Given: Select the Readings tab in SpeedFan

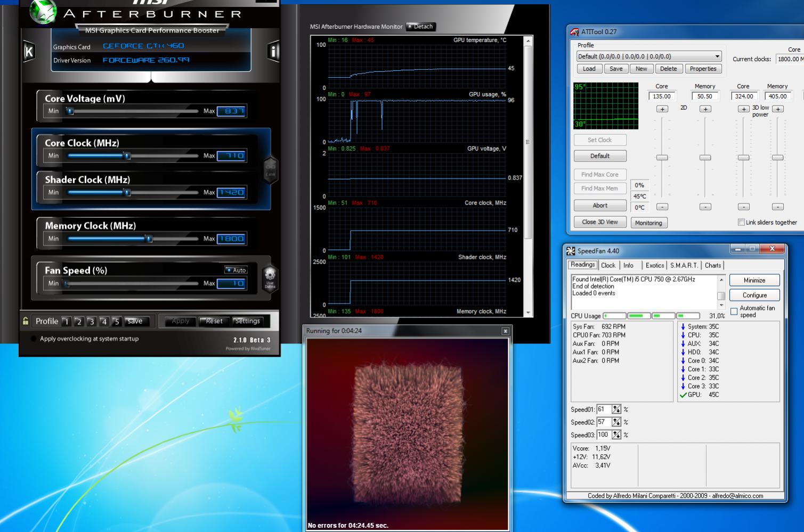Looking at the screenshot, I should click(x=582, y=265).
